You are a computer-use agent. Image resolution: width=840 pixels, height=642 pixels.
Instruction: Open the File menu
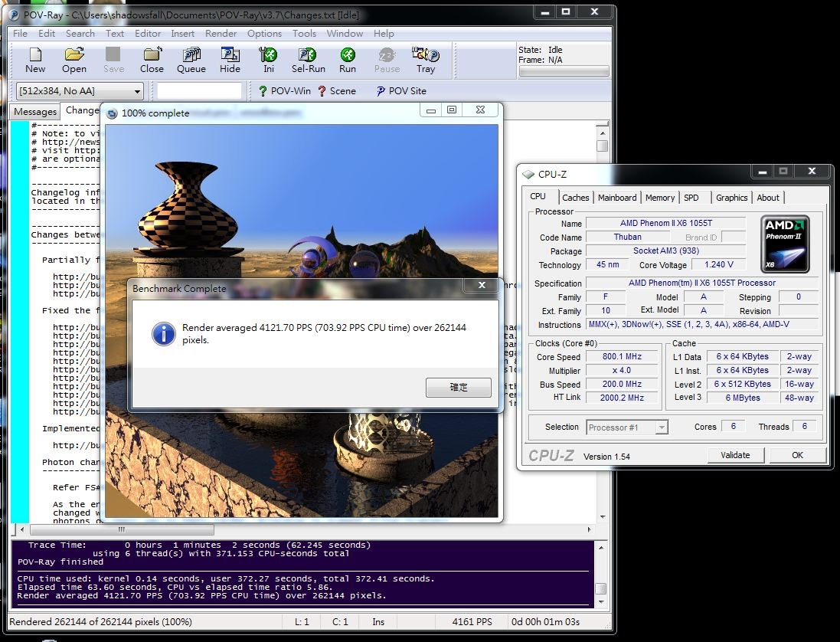[x=21, y=33]
